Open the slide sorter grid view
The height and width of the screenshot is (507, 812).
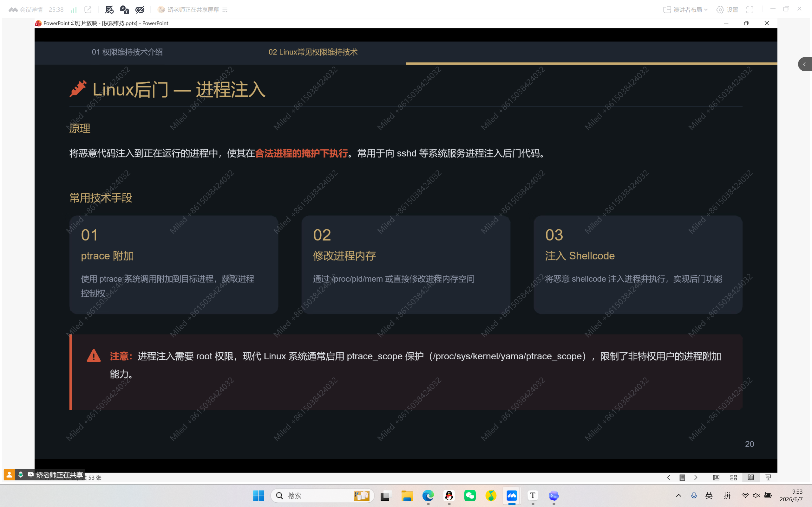(733, 478)
